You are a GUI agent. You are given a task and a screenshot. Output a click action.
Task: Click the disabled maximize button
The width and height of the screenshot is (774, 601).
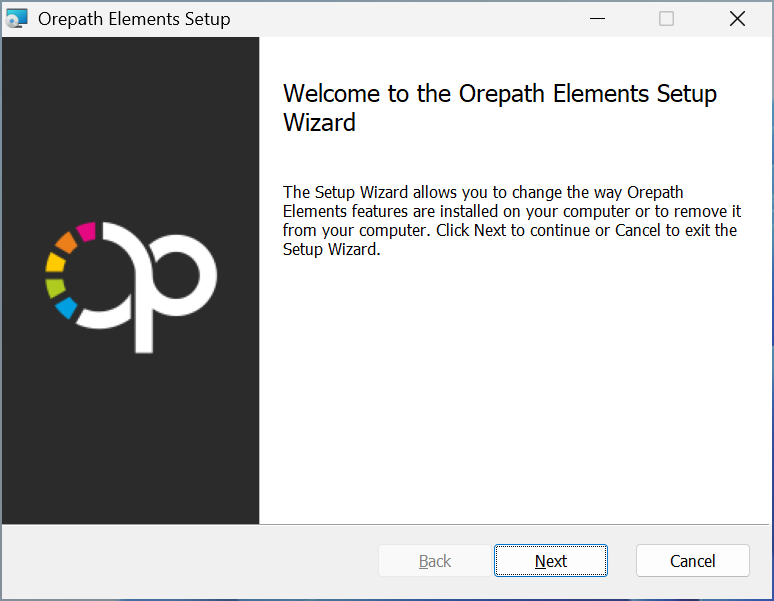666,19
